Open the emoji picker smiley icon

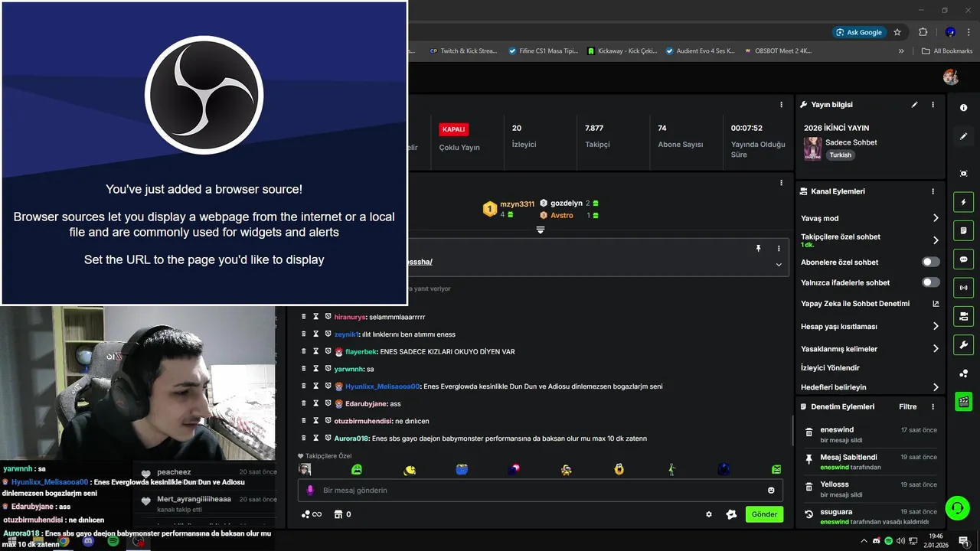click(771, 491)
